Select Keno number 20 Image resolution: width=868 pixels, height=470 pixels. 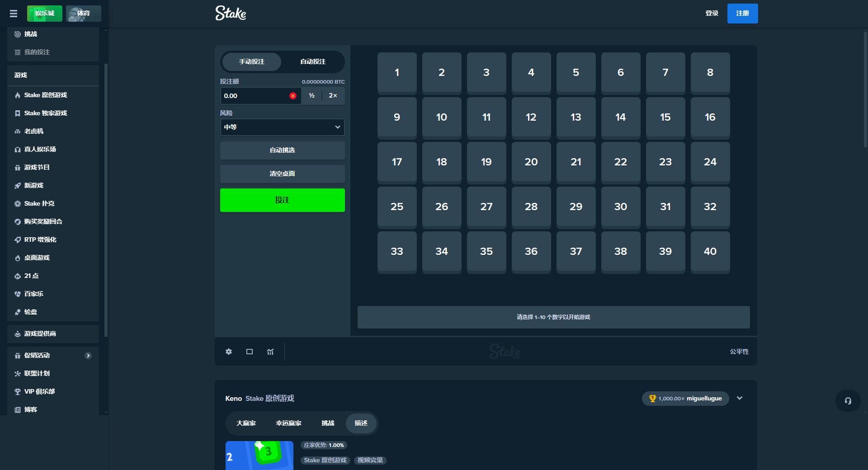point(531,162)
